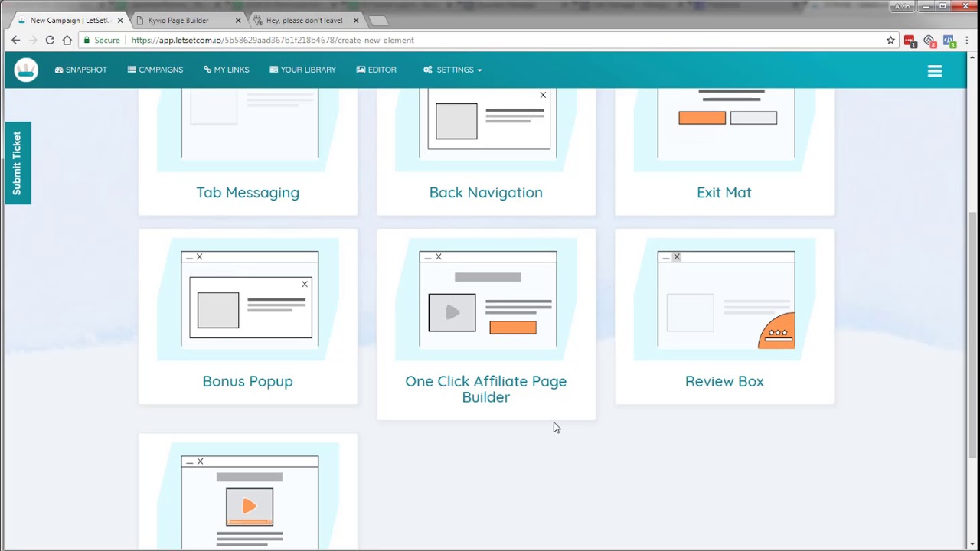Reload the current page
The height and width of the screenshot is (551, 980).
(x=50, y=40)
